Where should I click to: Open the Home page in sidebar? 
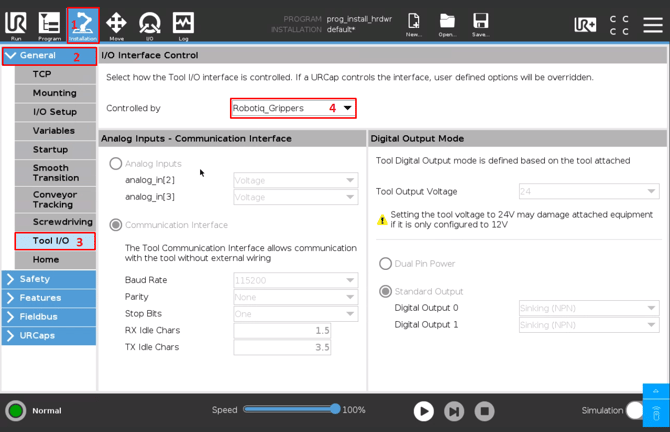click(x=56, y=260)
